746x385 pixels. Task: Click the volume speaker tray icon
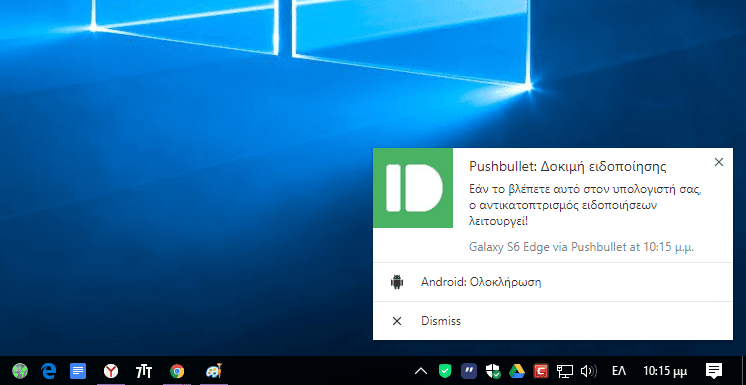click(x=589, y=371)
